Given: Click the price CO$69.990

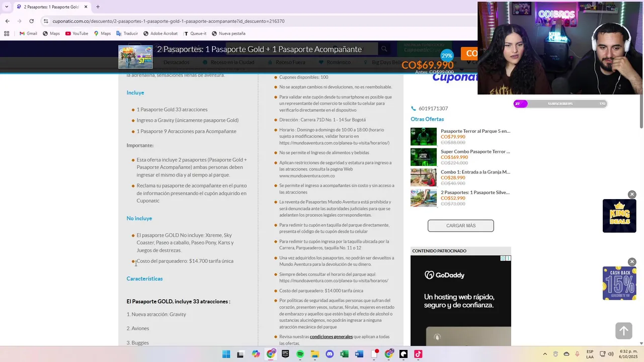Looking at the screenshot, I should click(x=428, y=65).
